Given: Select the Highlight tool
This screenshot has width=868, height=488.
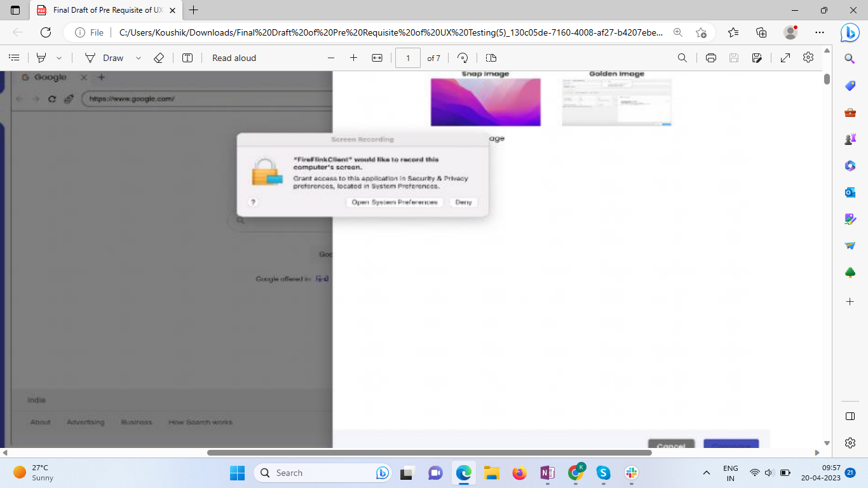Looking at the screenshot, I should [x=39, y=58].
